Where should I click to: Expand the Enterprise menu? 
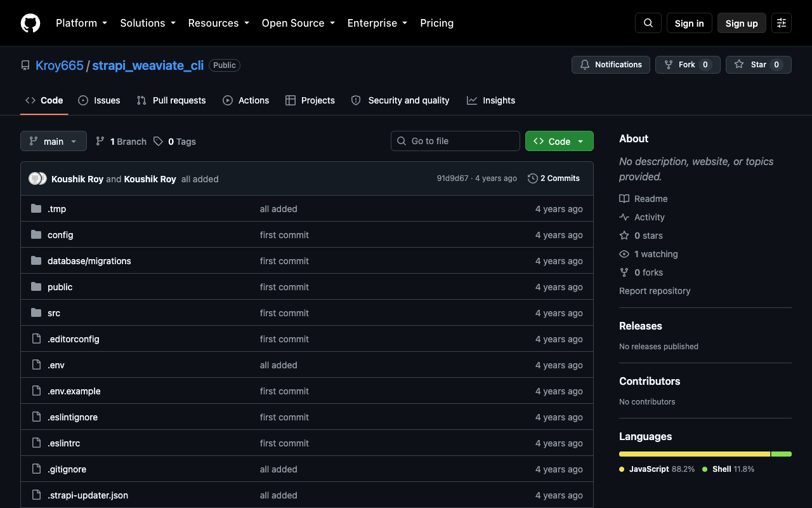pyautogui.click(x=377, y=23)
